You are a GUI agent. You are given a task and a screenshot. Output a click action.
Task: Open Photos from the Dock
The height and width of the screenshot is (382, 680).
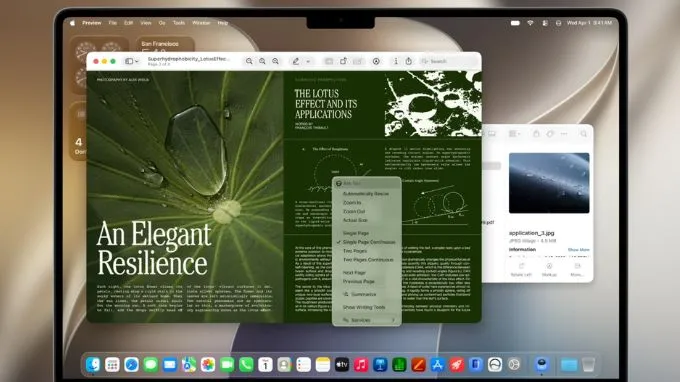[x=208, y=365]
